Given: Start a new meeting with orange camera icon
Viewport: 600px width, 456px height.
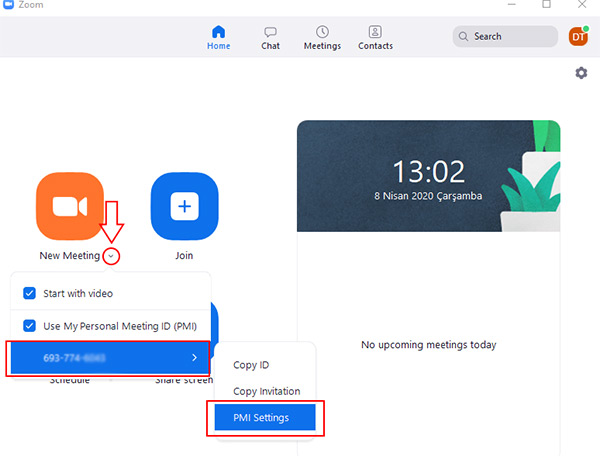Looking at the screenshot, I should pyautogui.click(x=70, y=206).
